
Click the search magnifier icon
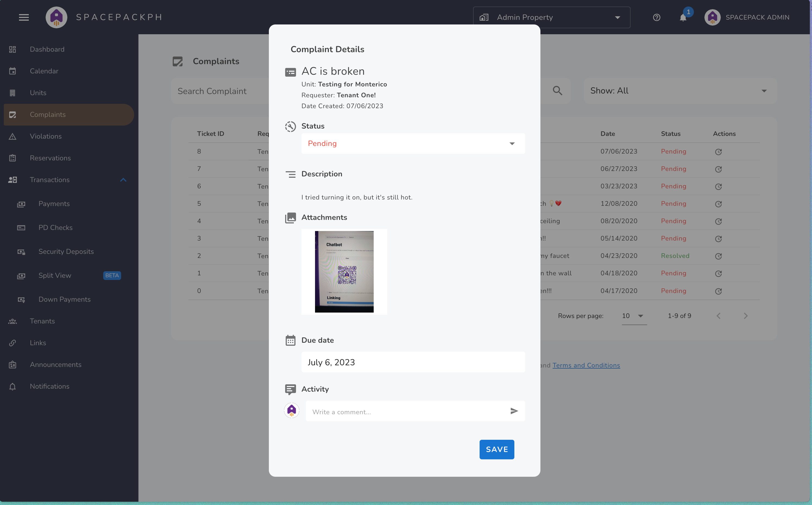[x=558, y=91]
